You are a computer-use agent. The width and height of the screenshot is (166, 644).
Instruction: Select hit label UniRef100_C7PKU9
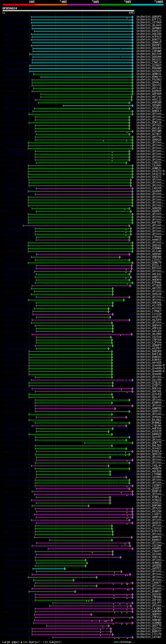(149, 237)
